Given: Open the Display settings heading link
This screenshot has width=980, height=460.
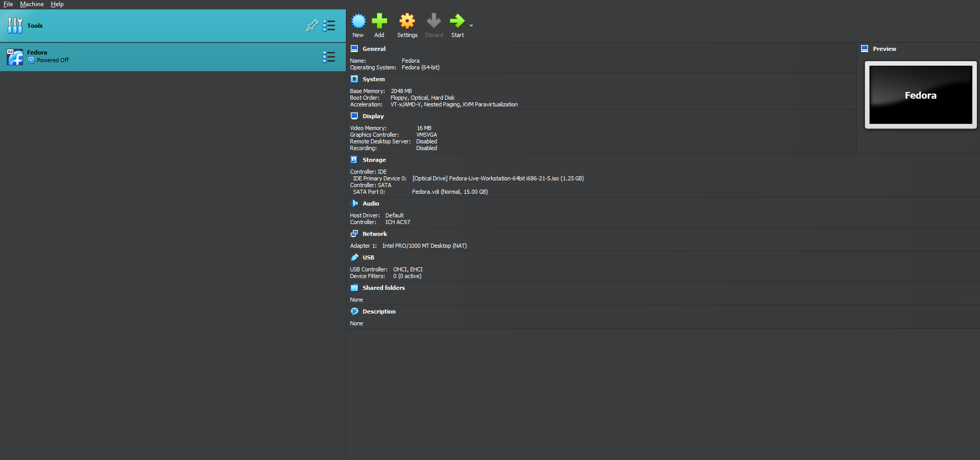Looking at the screenshot, I should point(373,116).
